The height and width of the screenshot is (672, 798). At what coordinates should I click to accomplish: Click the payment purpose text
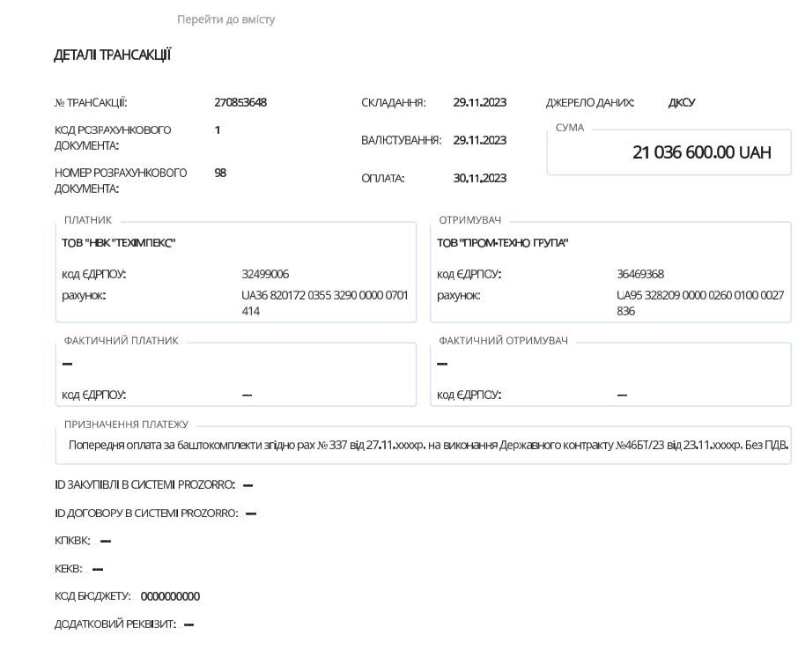click(428, 445)
